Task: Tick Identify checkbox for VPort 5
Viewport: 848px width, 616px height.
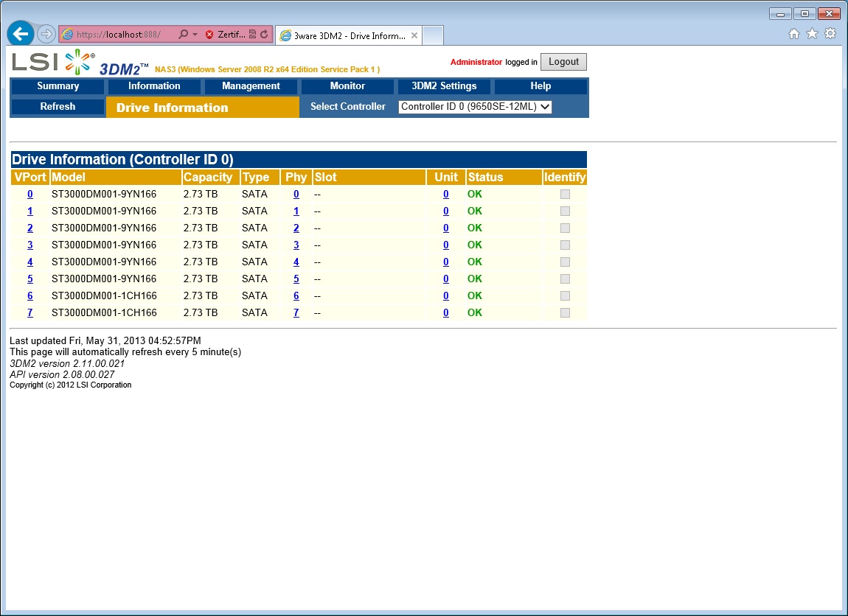Action: point(565,279)
